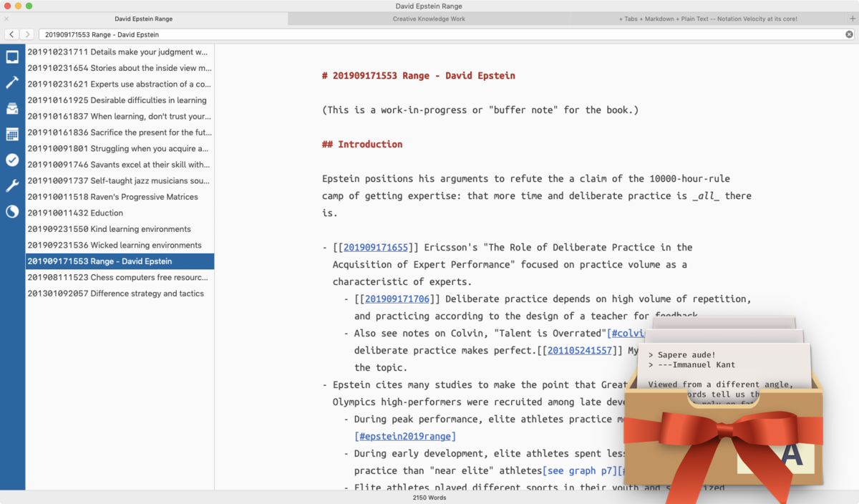Go forward with the right arrow button
This screenshot has height=504, width=859.
click(x=26, y=34)
